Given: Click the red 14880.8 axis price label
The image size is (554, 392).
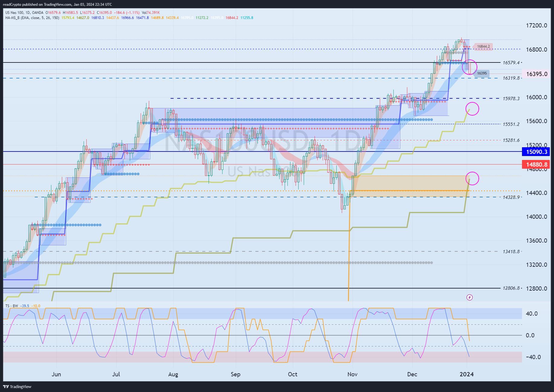Looking at the screenshot, I should click(x=536, y=164).
